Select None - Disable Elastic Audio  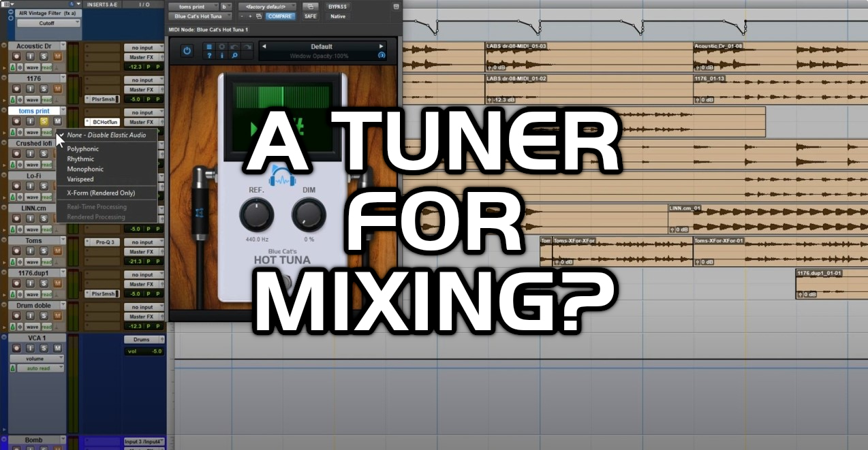pos(106,135)
